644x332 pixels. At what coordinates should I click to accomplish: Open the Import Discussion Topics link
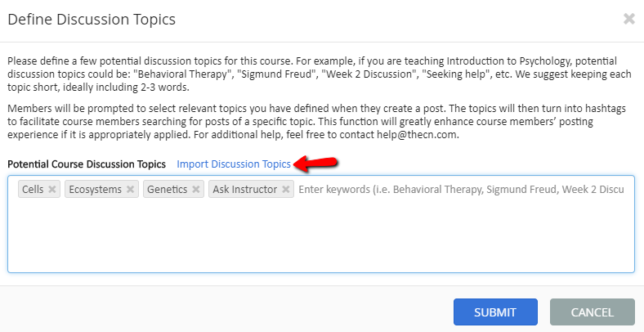point(234,164)
